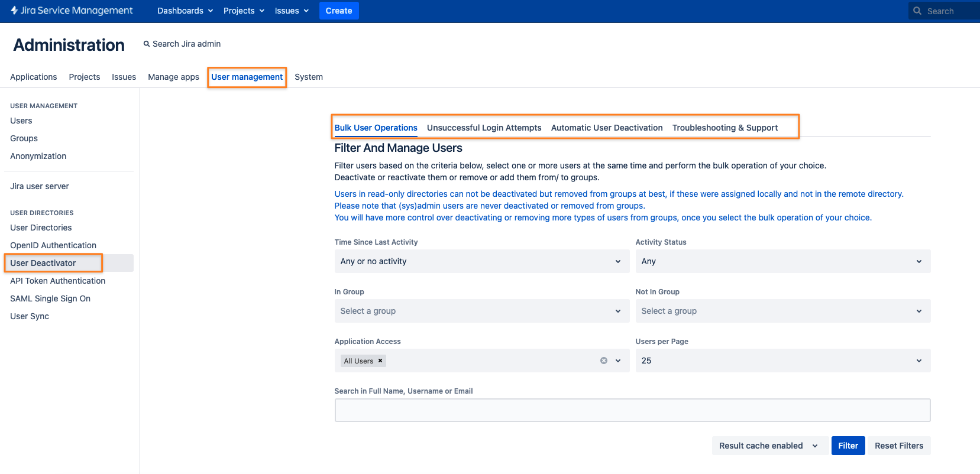Open the Application Access dropdown arrow
This screenshot has width=980, height=474.
pos(618,361)
